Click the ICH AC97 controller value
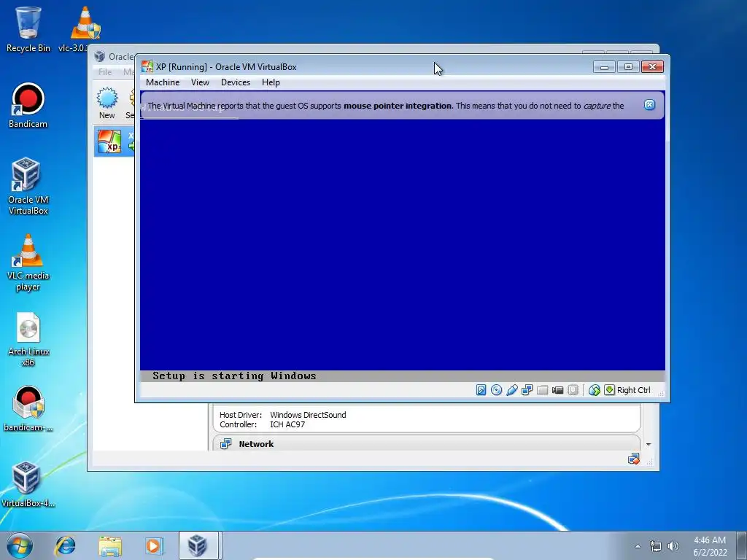 (287, 424)
